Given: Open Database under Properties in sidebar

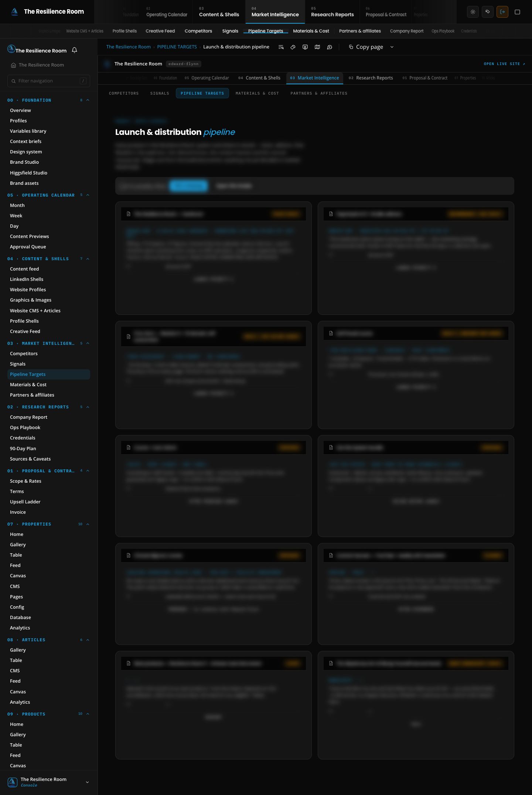Looking at the screenshot, I should [x=20, y=618].
